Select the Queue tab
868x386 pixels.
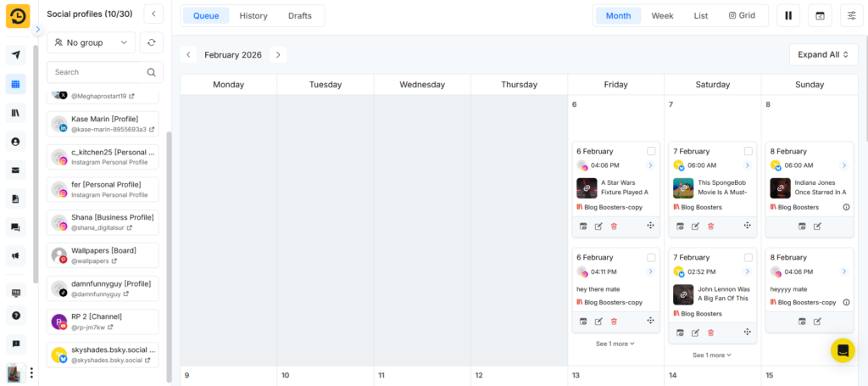point(206,15)
